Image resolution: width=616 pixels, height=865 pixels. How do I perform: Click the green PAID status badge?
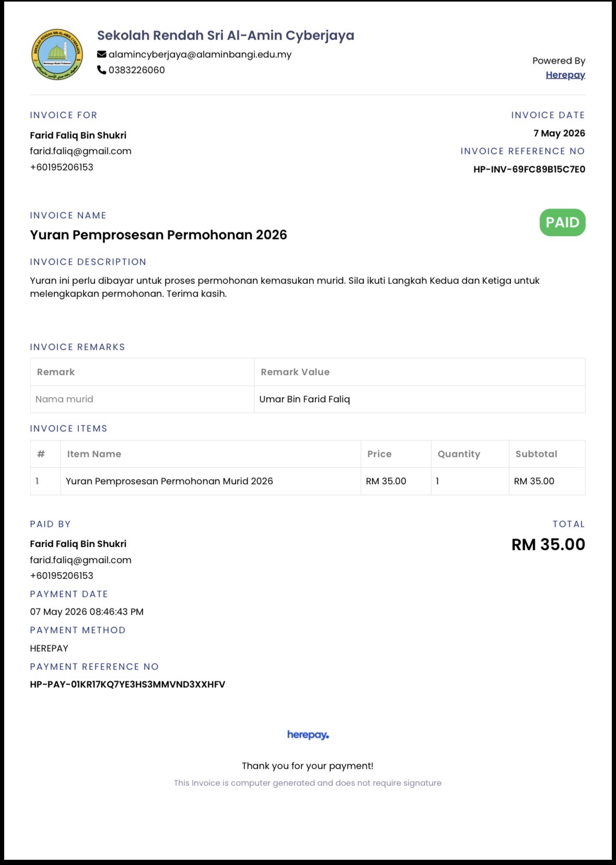562,223
